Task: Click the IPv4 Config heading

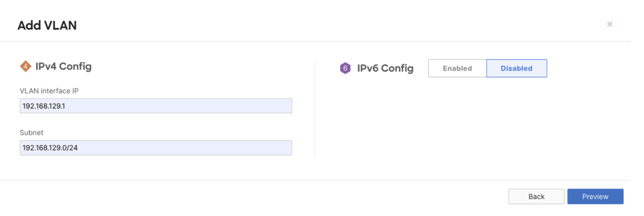Action: tap(64, 67)
